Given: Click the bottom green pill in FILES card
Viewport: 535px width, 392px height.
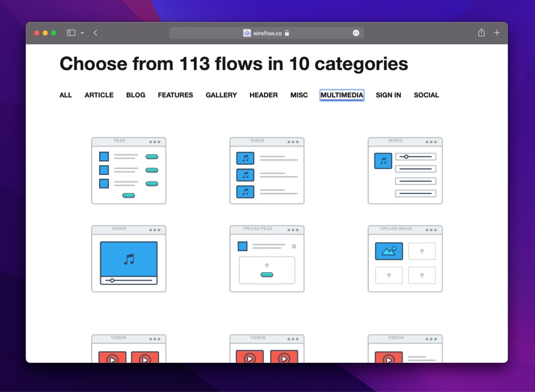Looking at the screenshot, I should tap(129, 196).
